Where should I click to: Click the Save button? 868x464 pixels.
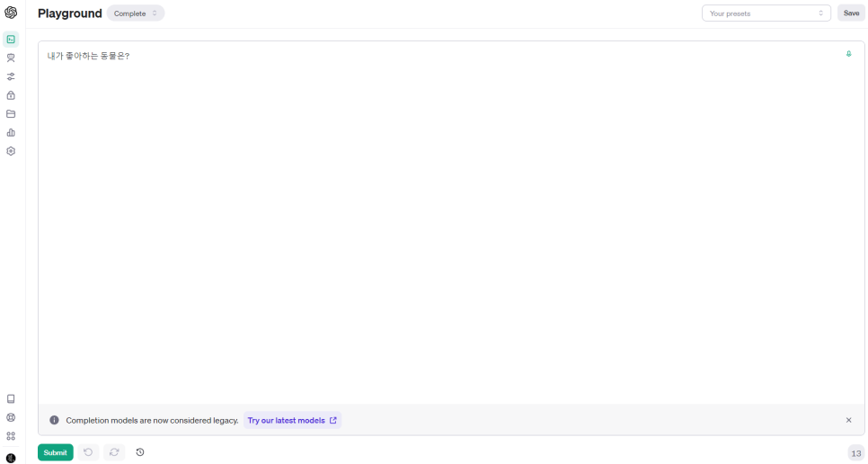click(852, 13)
